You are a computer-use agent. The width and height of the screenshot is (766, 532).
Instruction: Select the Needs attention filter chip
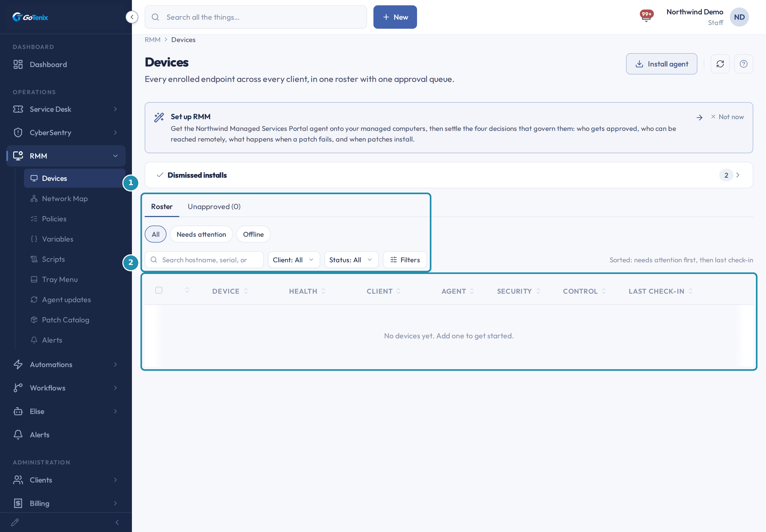[x=201, y=234]
